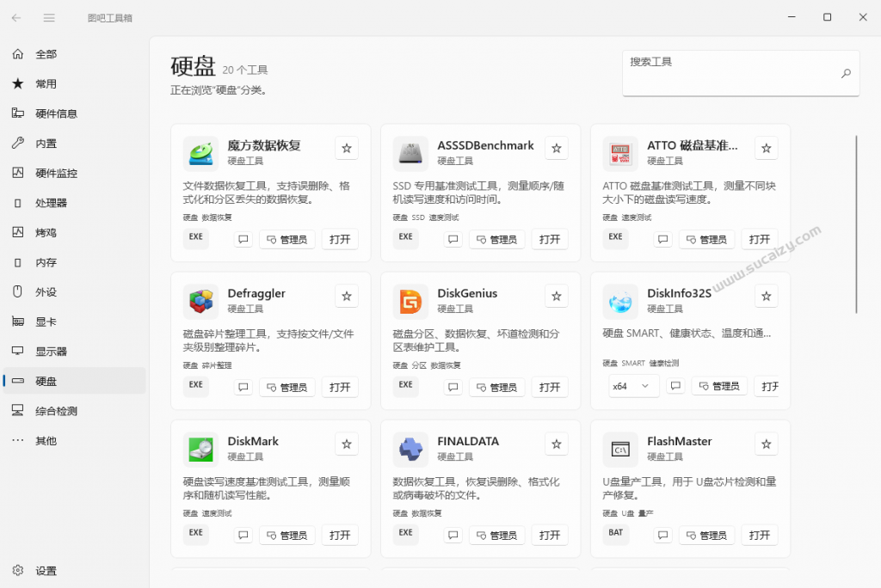Screen dimensions: 881x588
Task: Open the 外设 category
Action: 74,292
